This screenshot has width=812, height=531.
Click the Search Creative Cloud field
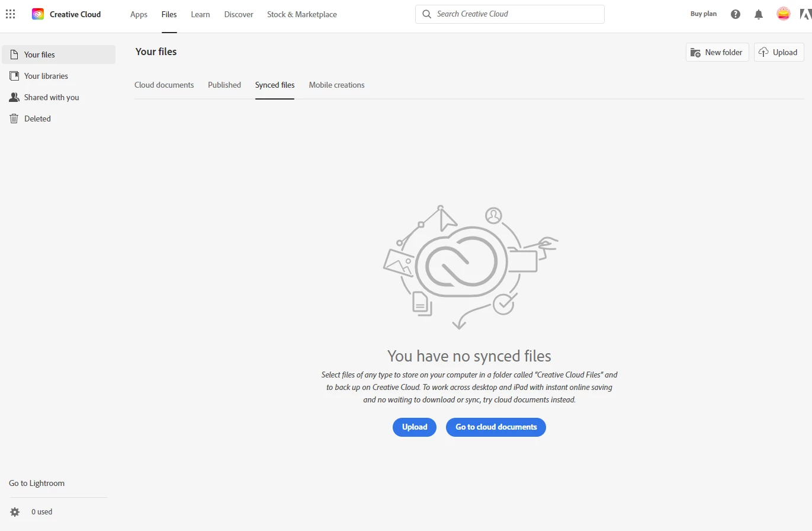pyautogui.click(x=510, y=14)
